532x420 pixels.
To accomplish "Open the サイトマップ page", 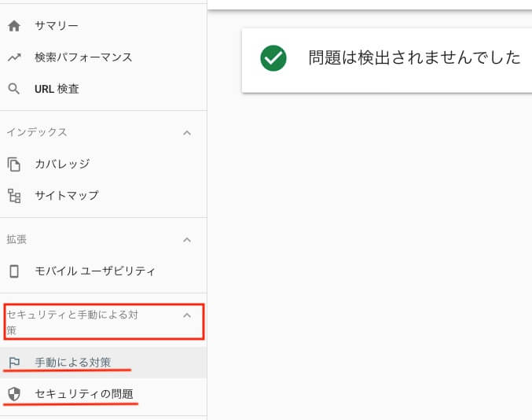I will tap(103, 196).
